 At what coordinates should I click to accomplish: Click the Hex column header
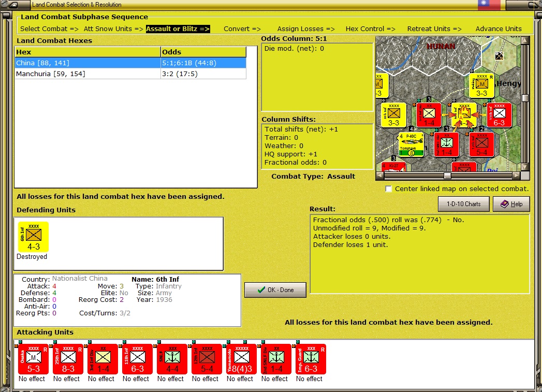point(88,52)
